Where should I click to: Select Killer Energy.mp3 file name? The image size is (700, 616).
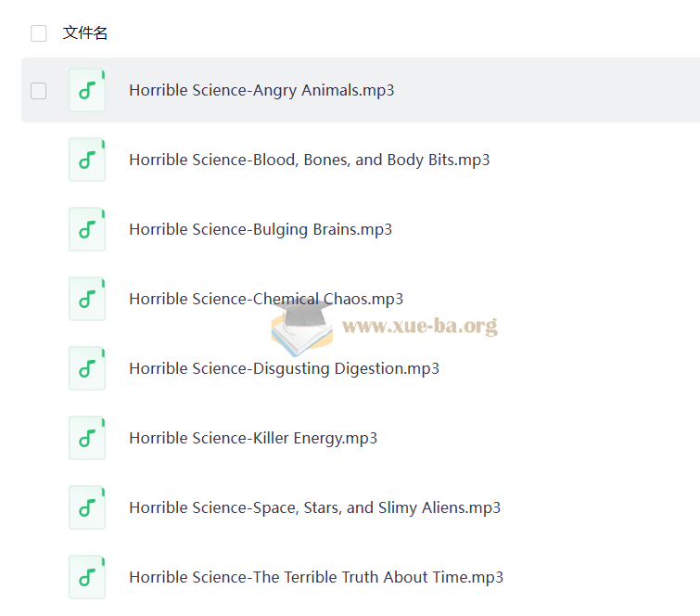pyautogui.click(x=252, y=438)
